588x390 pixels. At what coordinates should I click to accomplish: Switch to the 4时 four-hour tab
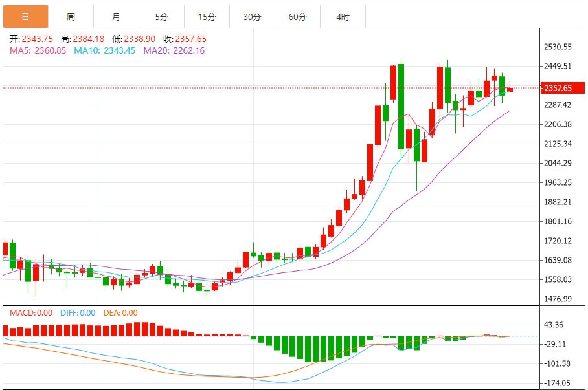[x=343, y=17]
